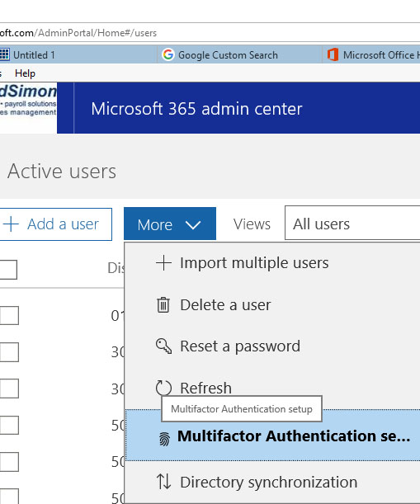Screen dimensions: 420x504
Task: Click the plus icon in Add a user
Action: click(x=12, y=224)
